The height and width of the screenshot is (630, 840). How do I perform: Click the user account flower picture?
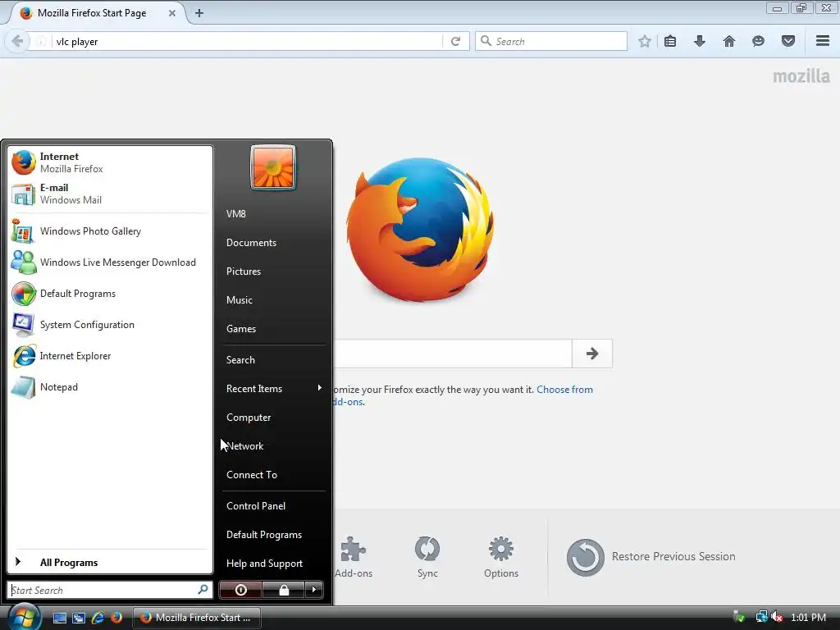point(273,167)
